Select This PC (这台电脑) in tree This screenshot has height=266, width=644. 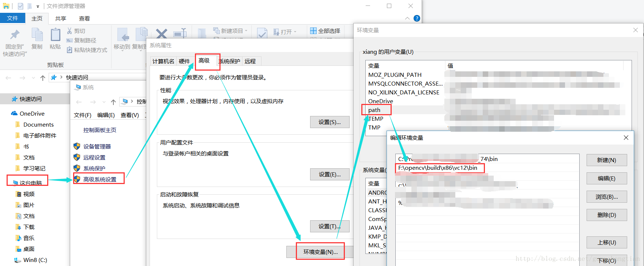(27, 182)
